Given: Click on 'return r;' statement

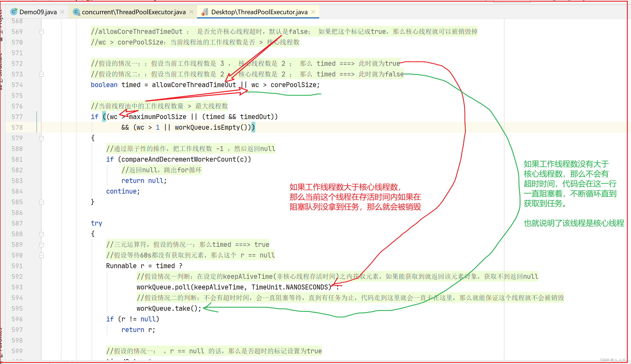Looking at the screenshot, I should pos(138,330).
